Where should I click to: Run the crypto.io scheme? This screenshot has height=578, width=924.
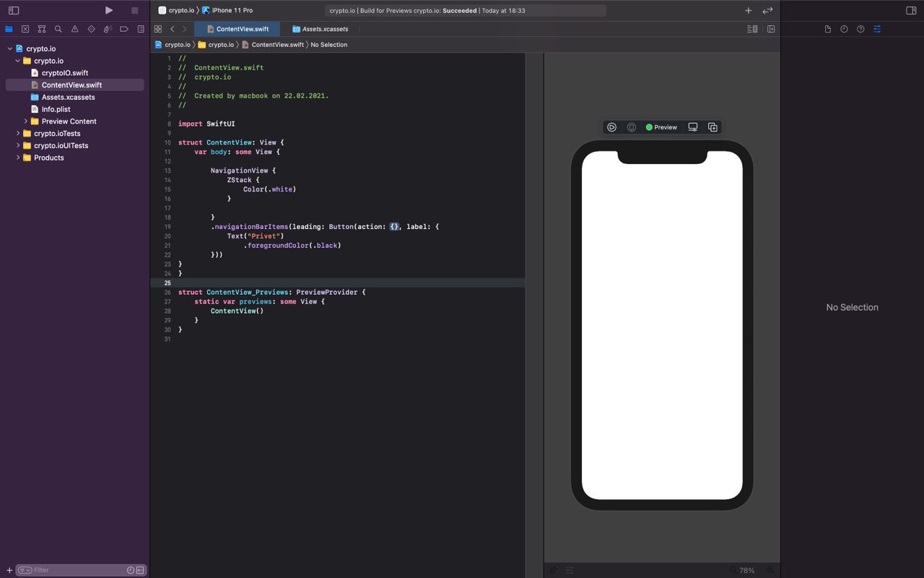pyautogui.click(x=109, y=10)
